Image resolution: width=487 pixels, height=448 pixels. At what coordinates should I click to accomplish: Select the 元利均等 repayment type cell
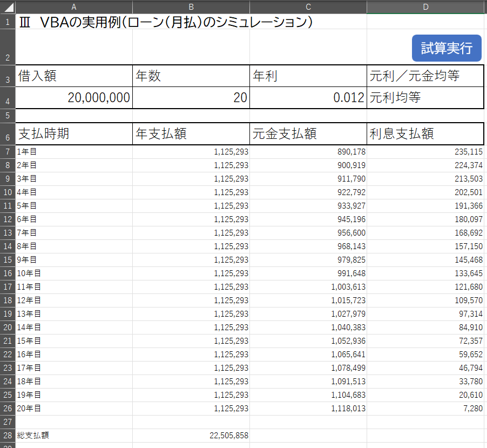point(425,98)
